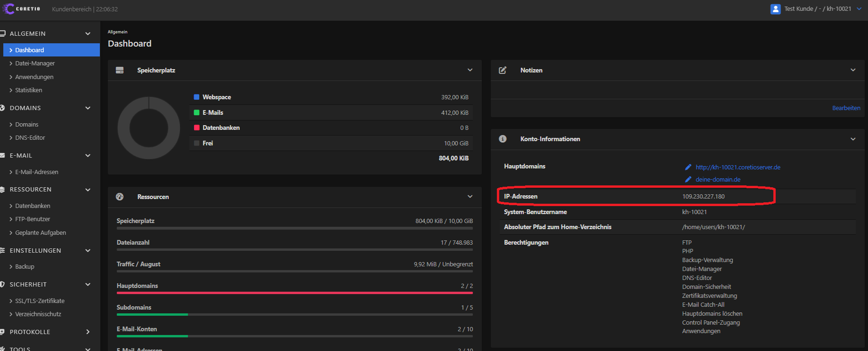Click the storage donut chart
868x351 pixels.
tap(149, 128)
